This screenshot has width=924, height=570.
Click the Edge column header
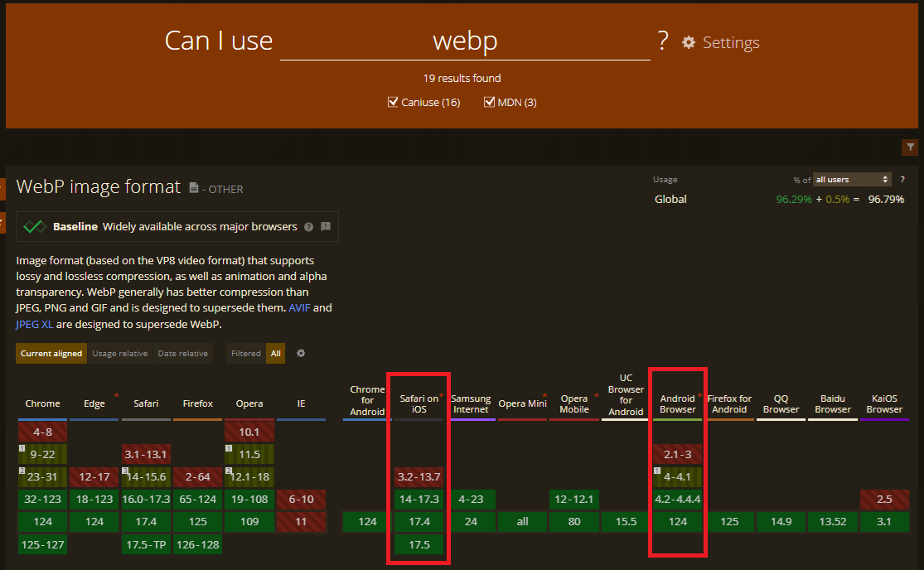(94, 403)
